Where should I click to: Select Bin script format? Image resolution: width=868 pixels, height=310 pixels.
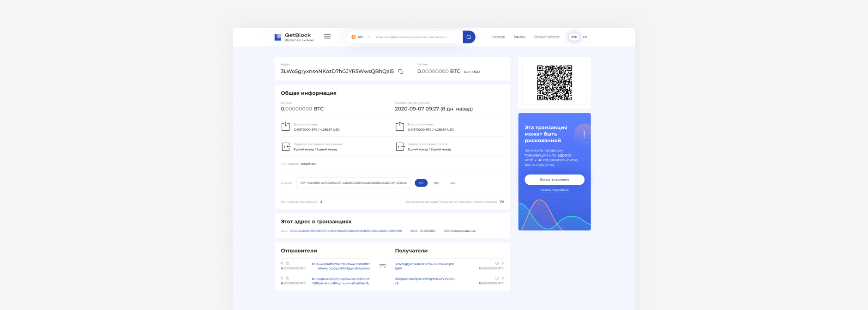(x=436, y=183)
